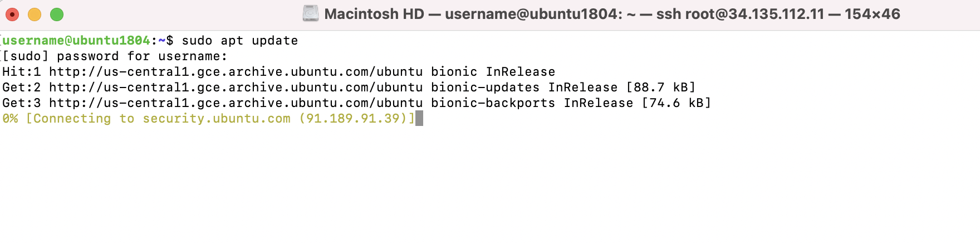Screen dimensions: 980x243
Task: Click the yellow minimize window button
Action: [x=35, y=14]
